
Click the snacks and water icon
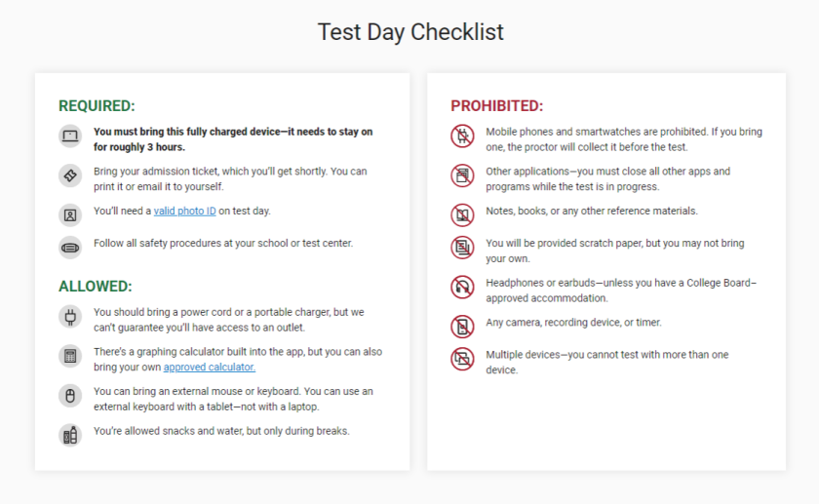click(70, 435)
